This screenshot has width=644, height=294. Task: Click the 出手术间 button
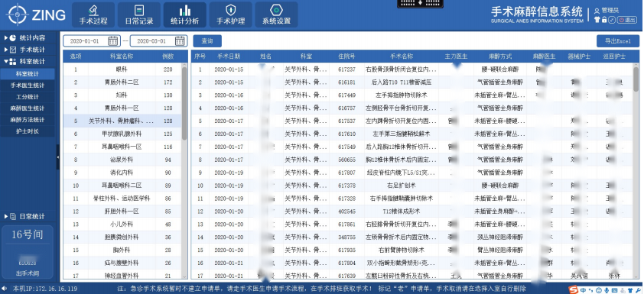click(27, 273)
